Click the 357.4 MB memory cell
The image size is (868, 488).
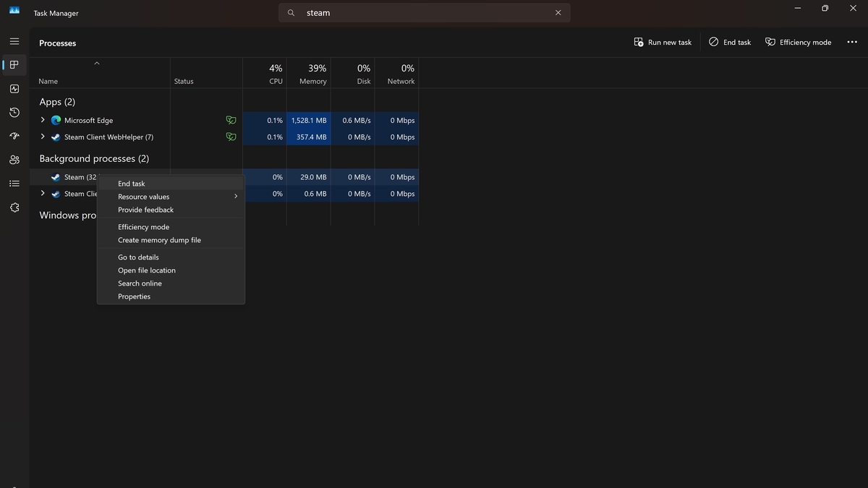(309, 137)
